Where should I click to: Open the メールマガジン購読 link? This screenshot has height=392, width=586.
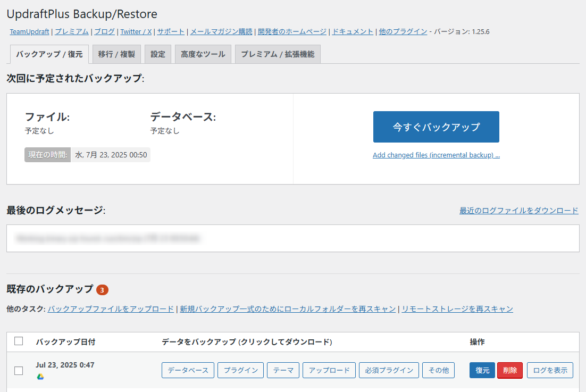221,32
